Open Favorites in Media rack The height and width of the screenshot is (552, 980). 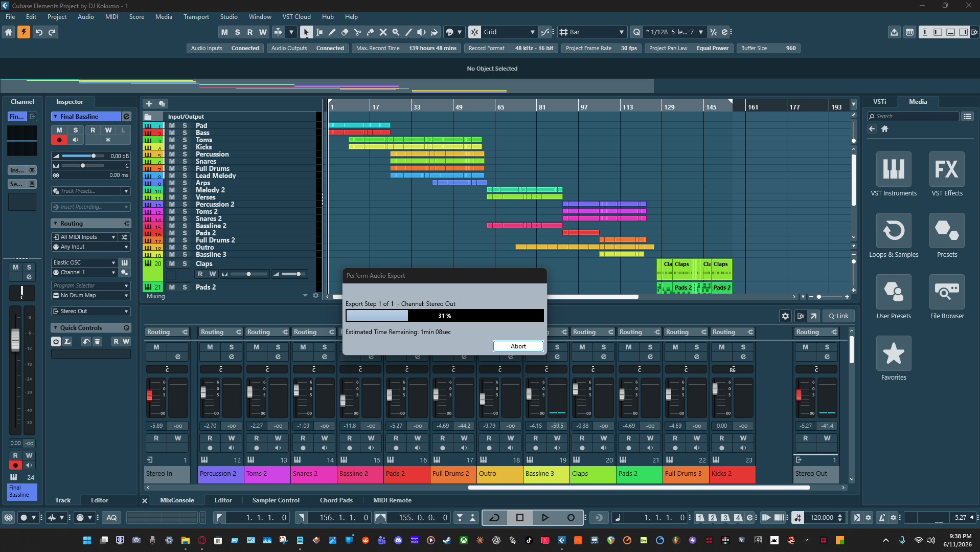894,358
